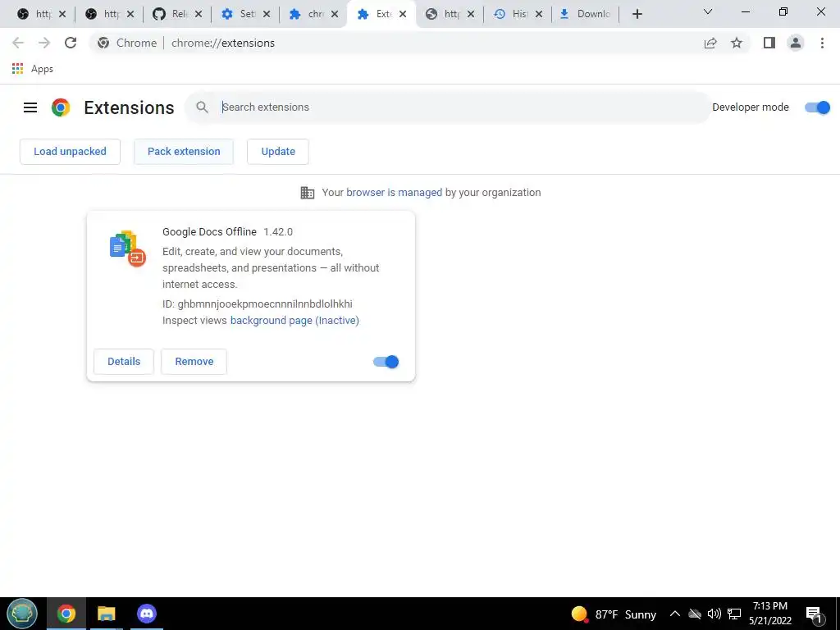Click the Update extensions button
This screenshot has height=630, width=840.
[x=278, y=152]
